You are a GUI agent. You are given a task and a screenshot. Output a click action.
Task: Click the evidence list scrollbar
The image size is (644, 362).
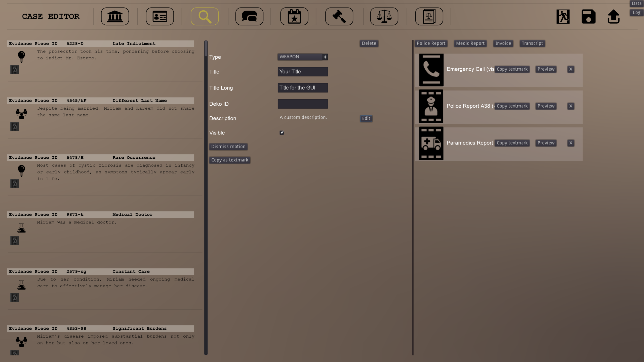coord(206,198)
